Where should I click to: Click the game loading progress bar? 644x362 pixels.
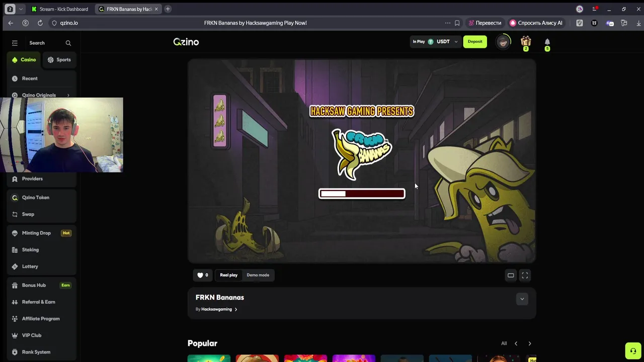pos(362,194)
